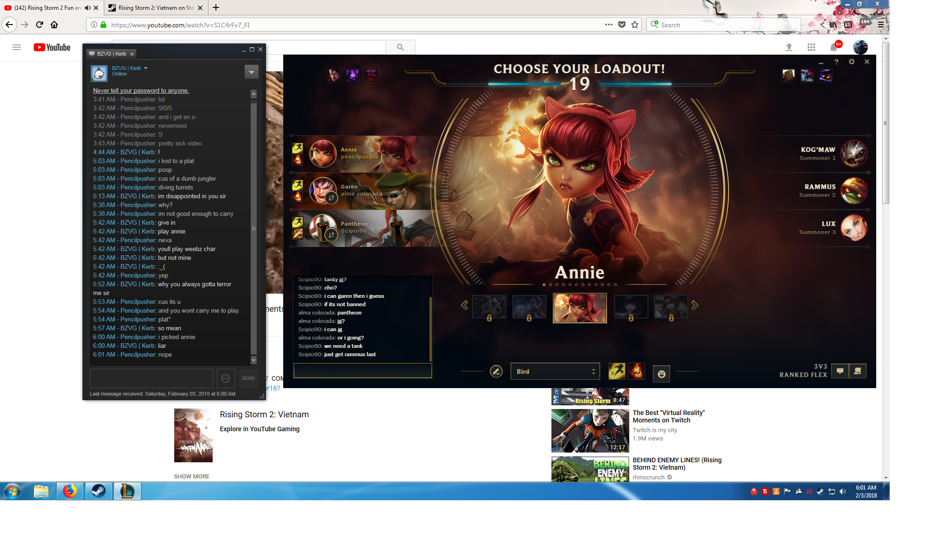The height and width of the screenshot is (560, 949).
Task: Click the Steam chat message input box
Action: tap(152, 378)
